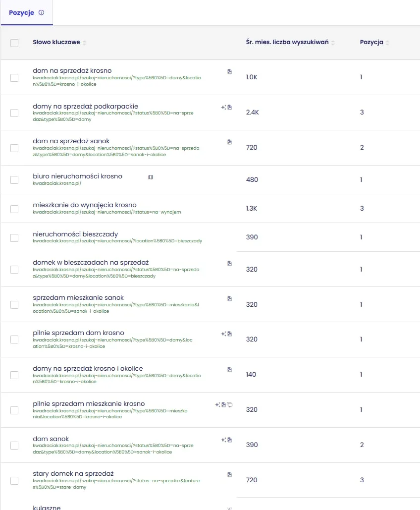Open the URL under 'mieszkanie do wynajęcia krosno'

click(x=106, y=212)
